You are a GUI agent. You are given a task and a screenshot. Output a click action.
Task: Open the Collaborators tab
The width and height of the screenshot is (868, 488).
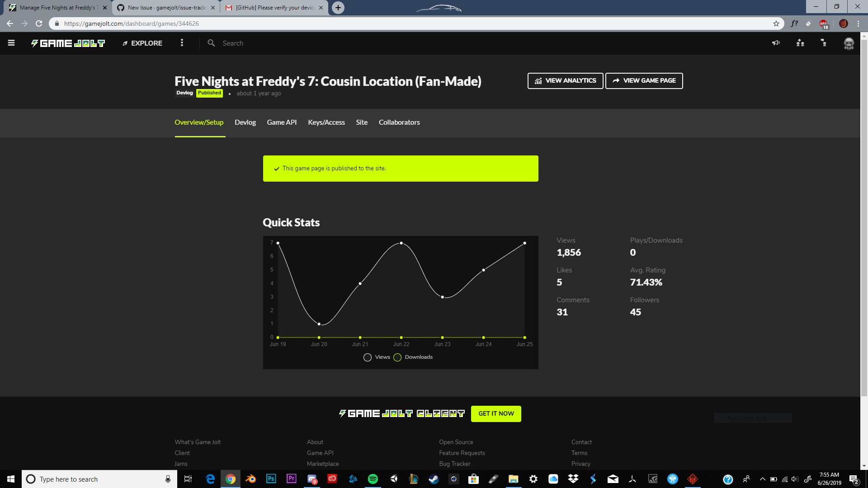(399, 122)
